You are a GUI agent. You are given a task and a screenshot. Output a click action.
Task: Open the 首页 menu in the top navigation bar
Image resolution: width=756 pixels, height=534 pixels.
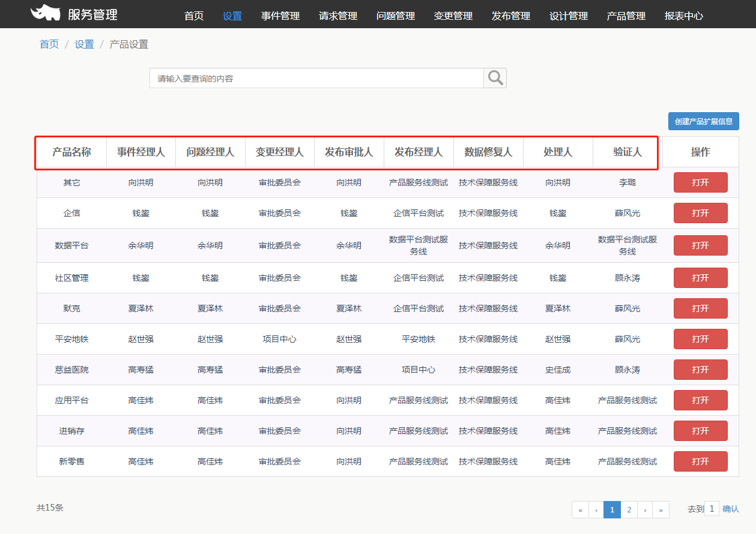point(194,16)
